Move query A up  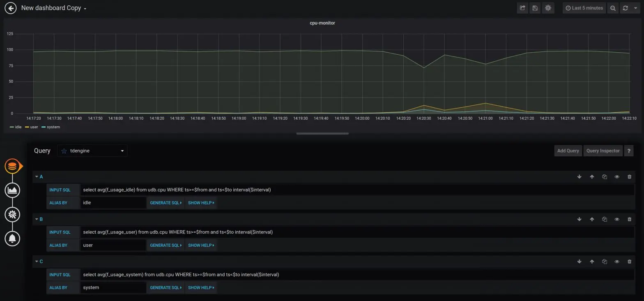click(x=592, y=177)
